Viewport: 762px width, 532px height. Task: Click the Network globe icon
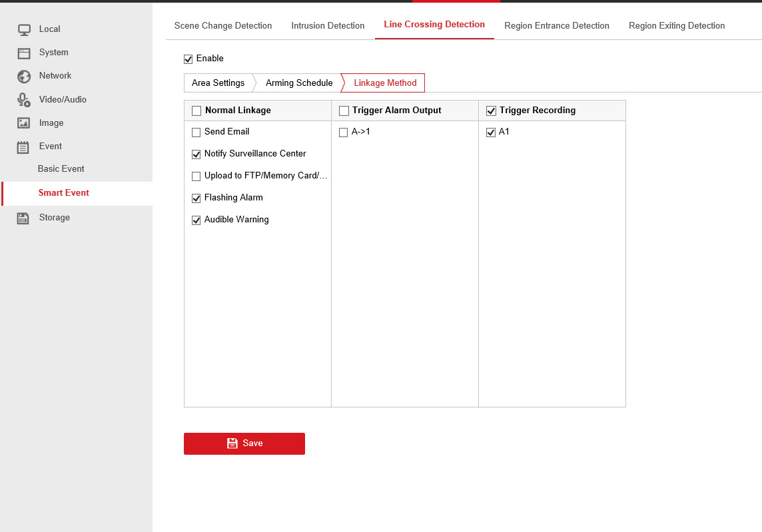(24, 77)
